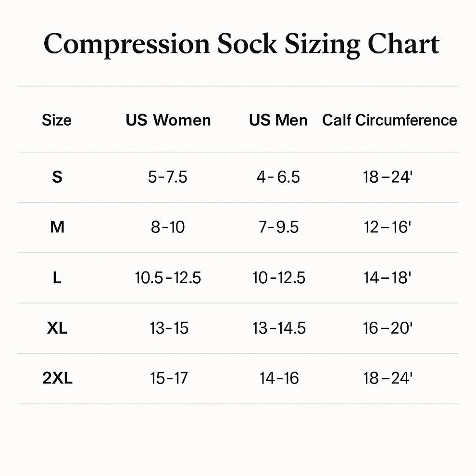Select the M size row label

[57, 227]
